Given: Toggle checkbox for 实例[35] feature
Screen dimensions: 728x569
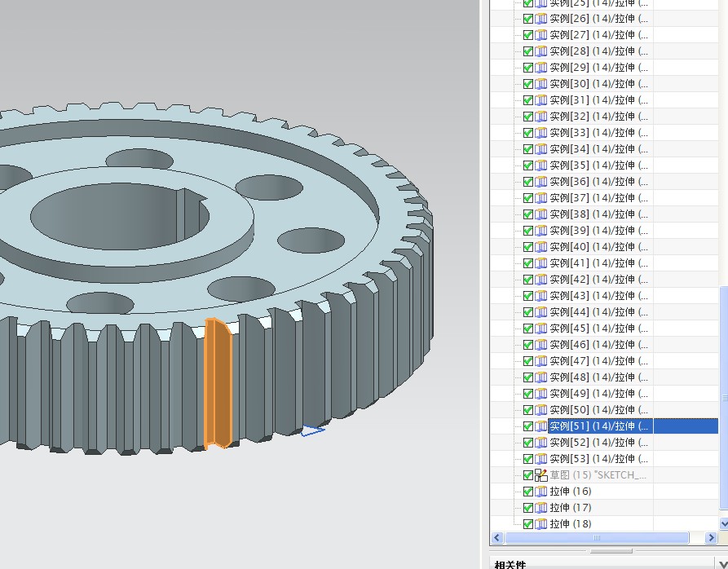Looking at the screenshot, I should pyautogui.click(x=528, y=165).
